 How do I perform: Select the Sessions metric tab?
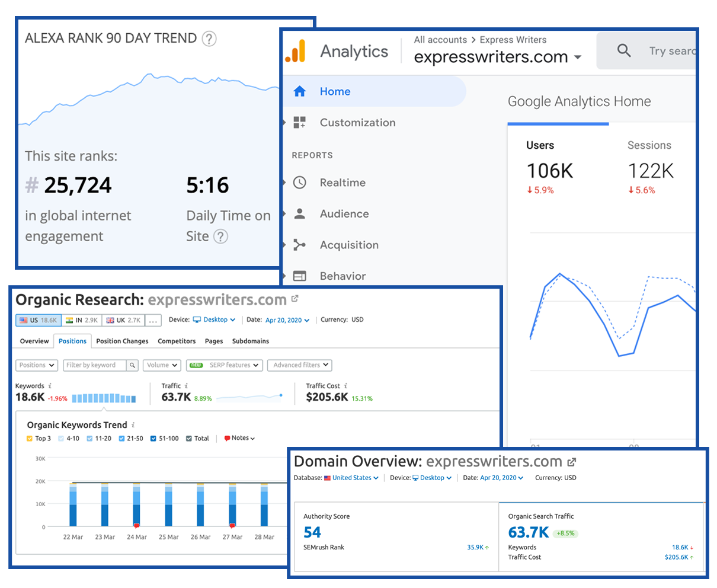pos(652,167)
